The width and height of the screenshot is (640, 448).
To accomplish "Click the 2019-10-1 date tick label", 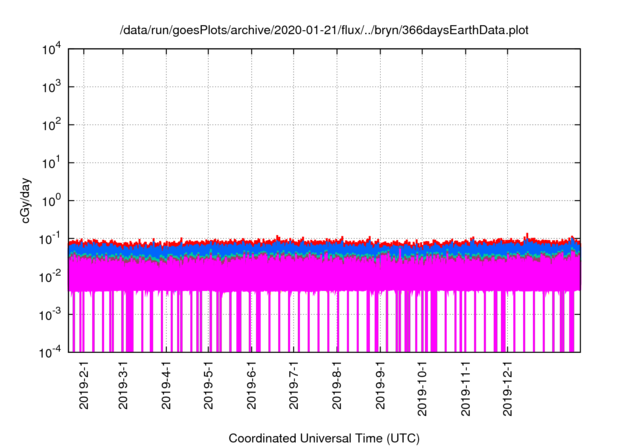I will 422,389.
